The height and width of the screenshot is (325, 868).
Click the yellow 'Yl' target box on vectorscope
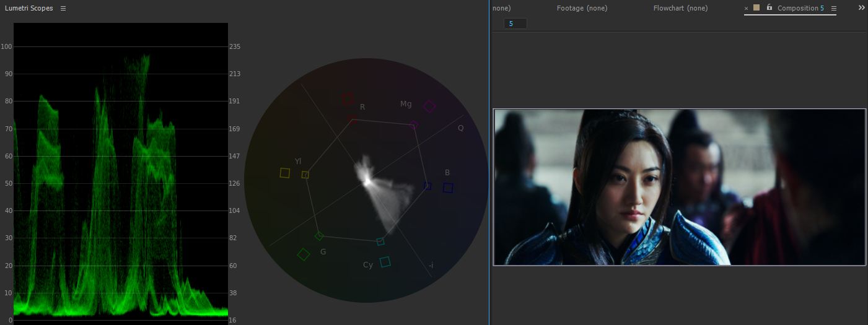click(284, 173)
